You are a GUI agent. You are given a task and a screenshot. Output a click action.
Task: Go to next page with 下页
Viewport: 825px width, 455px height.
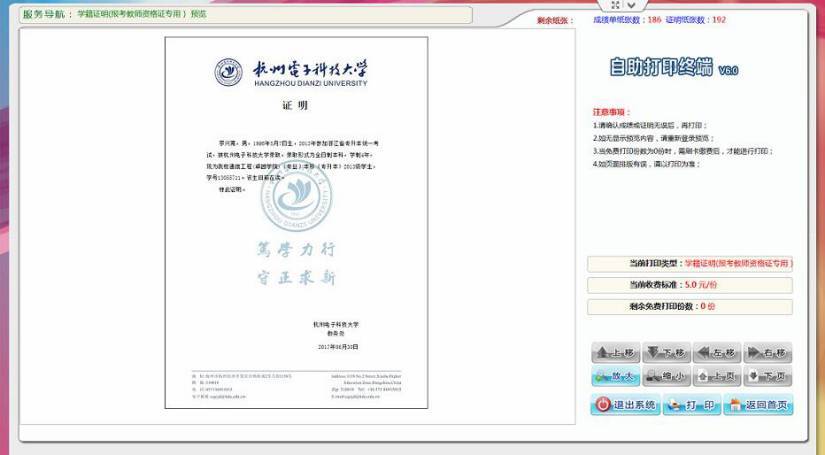[768, 376]
